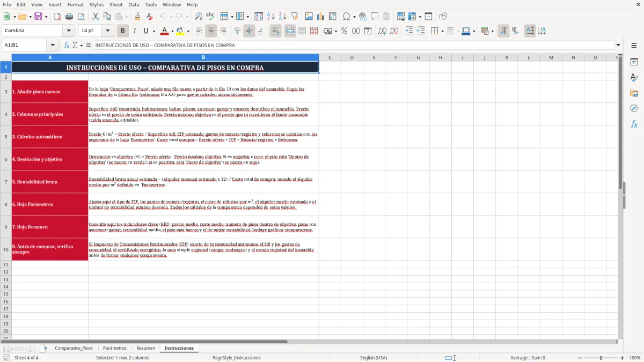The image size is (644, 362).
Task: Toggle Italic formatting
Action: tap(134, 31)
